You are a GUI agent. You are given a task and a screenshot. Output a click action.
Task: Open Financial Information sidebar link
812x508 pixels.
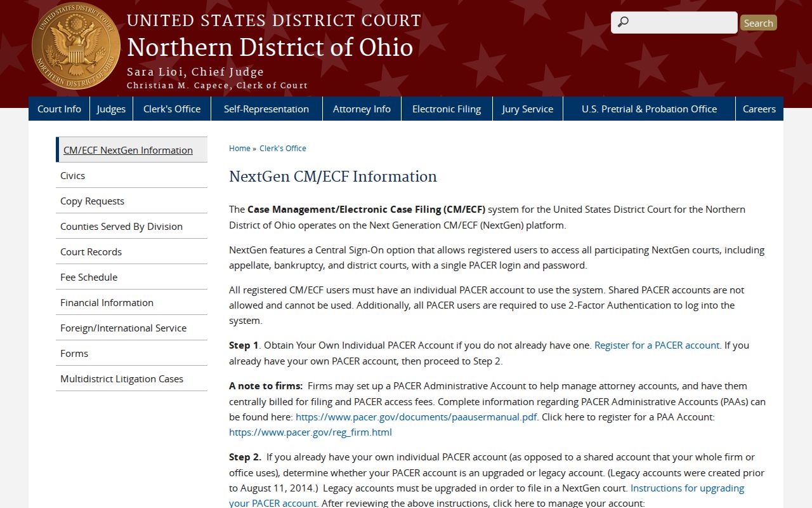(131, 302)
